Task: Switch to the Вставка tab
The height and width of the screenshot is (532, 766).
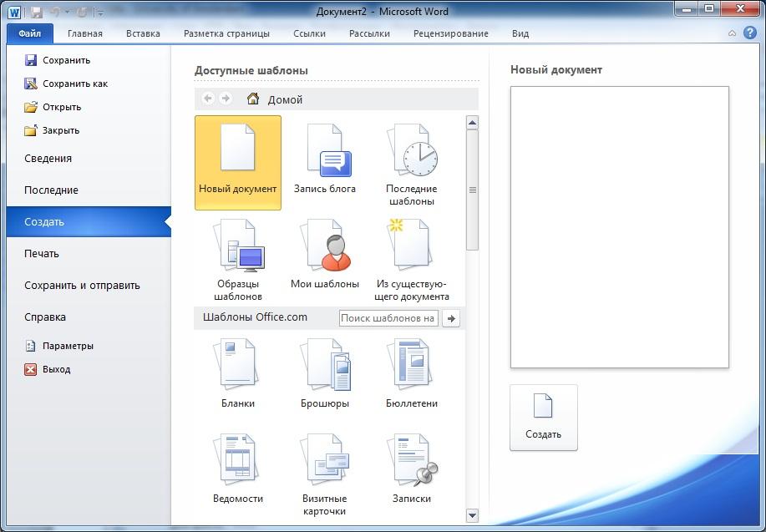Action: pos(143,33)
